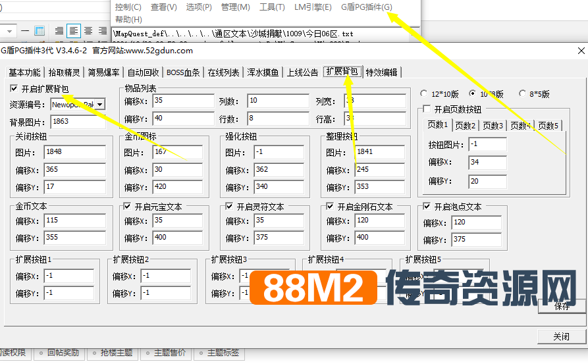This screenshot has width=588, height=364.
Task: Toggle 开启泡点文本 checkbox
Action: (x=427, y=206)
